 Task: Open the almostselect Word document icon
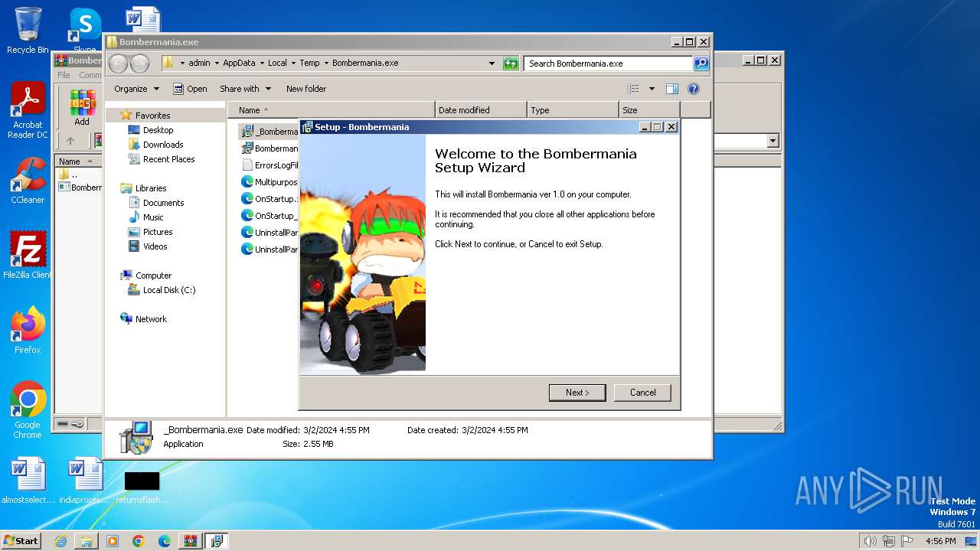tap(28, 481)
